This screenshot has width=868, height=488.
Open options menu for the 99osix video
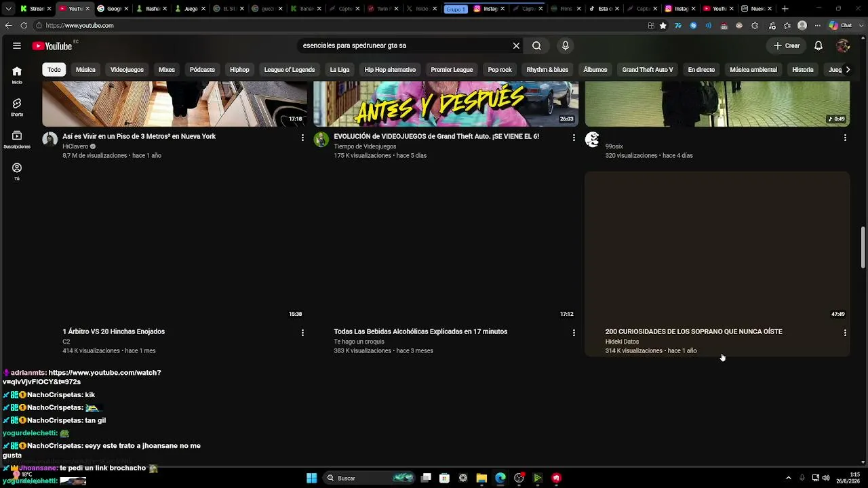coord(845,138)
